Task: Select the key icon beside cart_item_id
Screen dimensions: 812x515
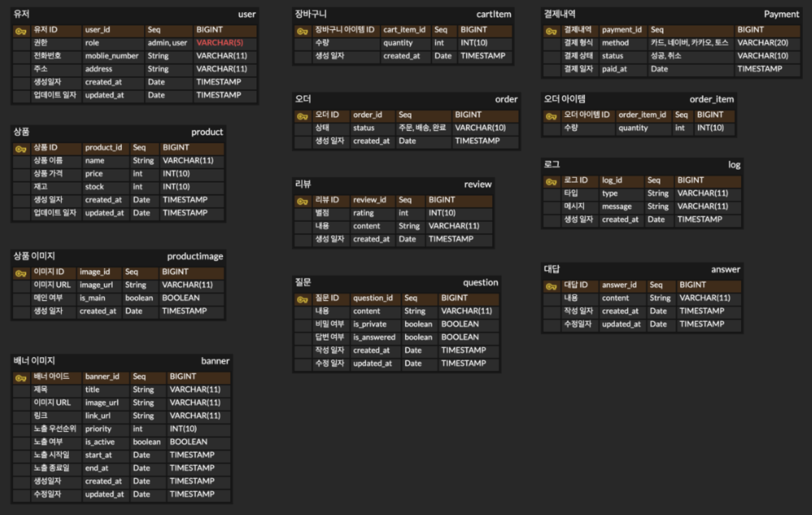Action: click(x=302, y=31)
